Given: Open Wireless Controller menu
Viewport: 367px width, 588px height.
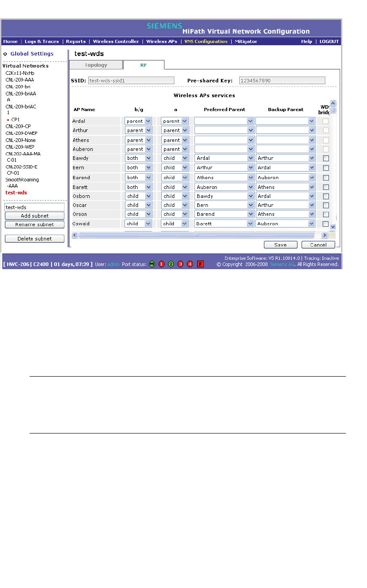Looking at the screenshot, I should tap(116, 41).
